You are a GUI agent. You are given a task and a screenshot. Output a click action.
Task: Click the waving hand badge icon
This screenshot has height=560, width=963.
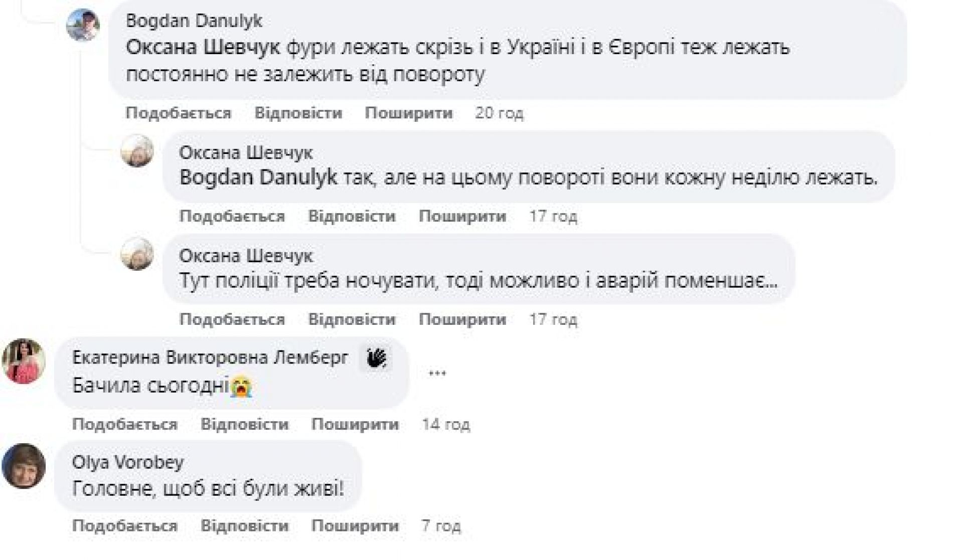(x=376, y=358)
